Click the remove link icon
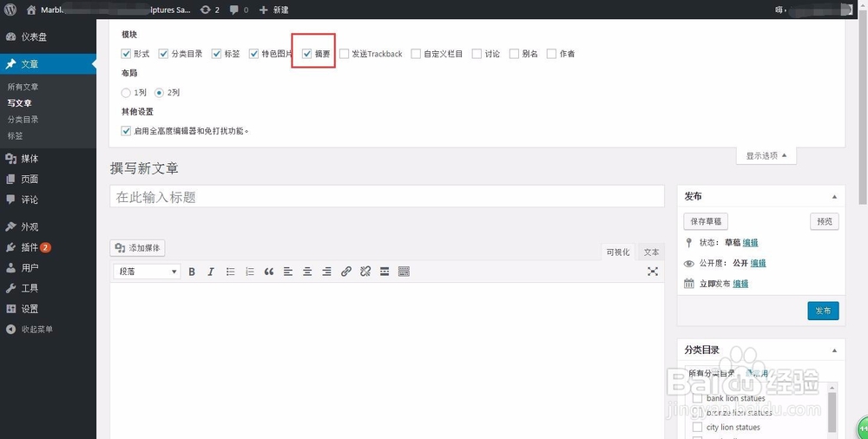The width and height of the screenshot is (868, 439). [365, 272]
